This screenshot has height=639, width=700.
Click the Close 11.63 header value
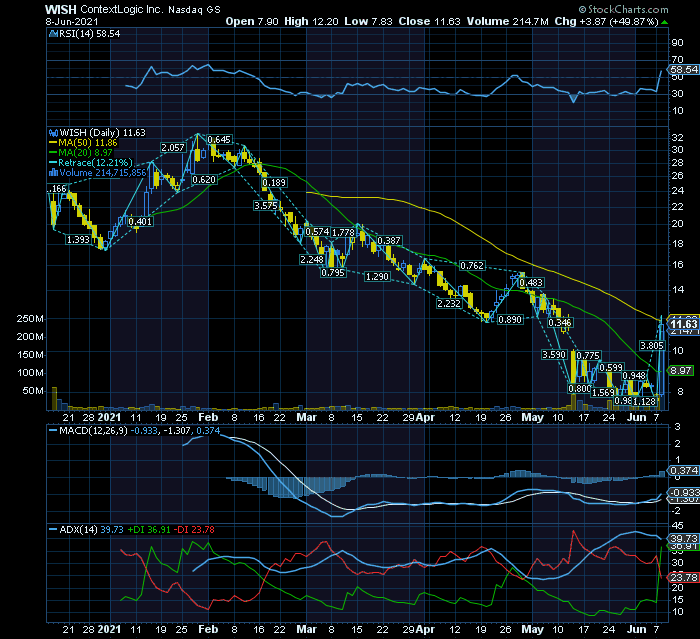[x=429, y=21]
